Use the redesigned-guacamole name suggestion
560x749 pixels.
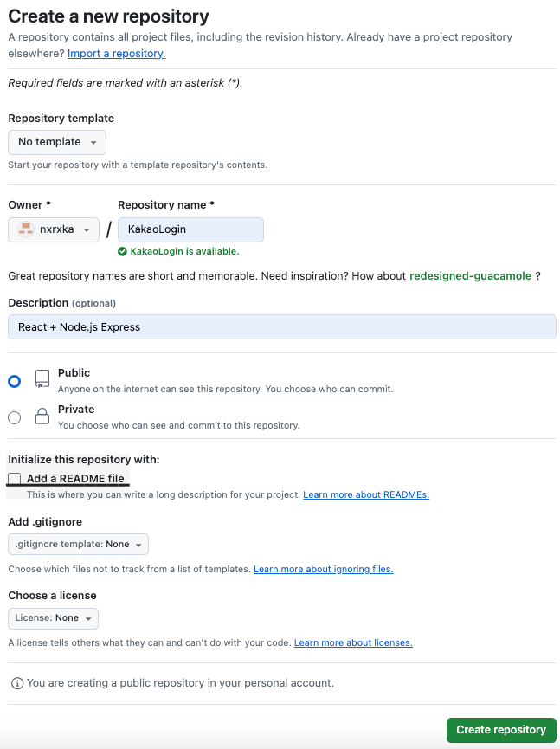[470, 276]
